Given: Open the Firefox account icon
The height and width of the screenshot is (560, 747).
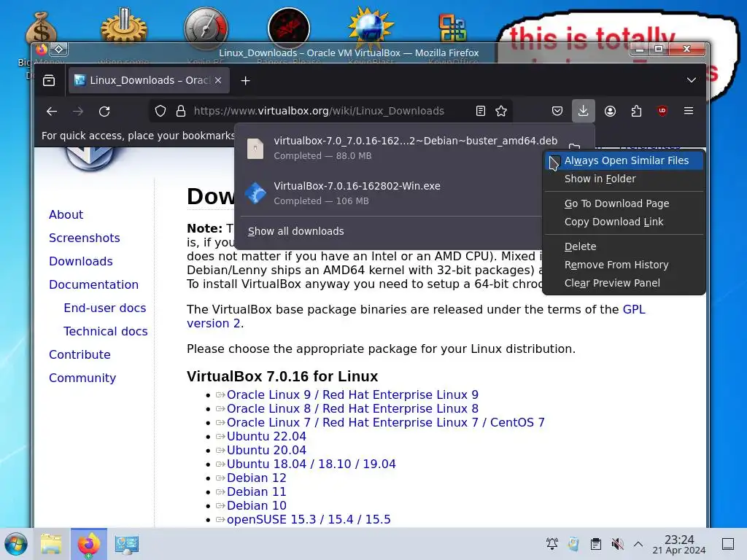Looking at the screenshot, I should pos(610,111).
